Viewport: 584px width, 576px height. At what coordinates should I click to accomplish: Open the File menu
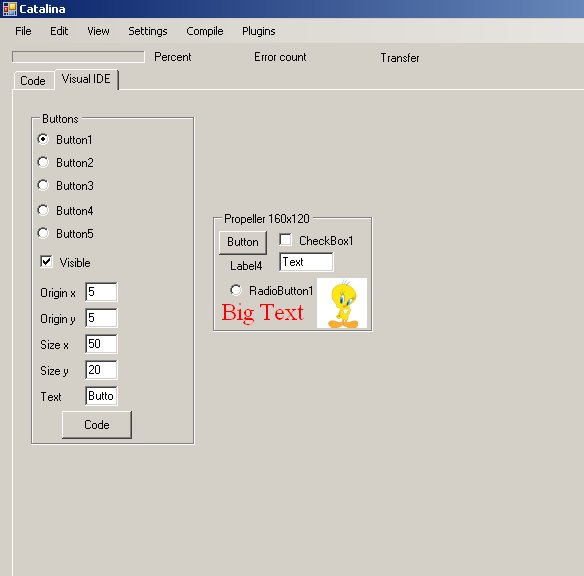pyautogui.click(x=23, y=31)
